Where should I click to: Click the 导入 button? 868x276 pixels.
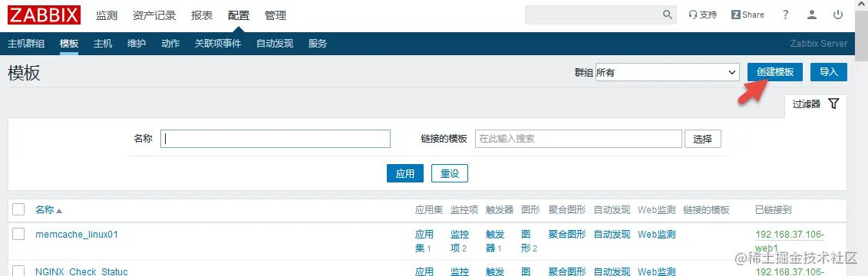click(829, 72)
